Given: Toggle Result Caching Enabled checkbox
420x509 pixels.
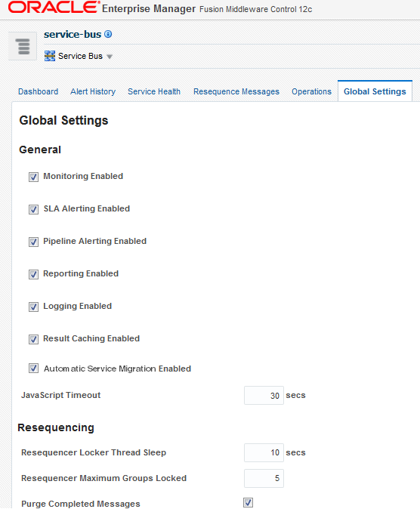Looking at the screenshot, I should pyautogui.click(x=33, y=339).
